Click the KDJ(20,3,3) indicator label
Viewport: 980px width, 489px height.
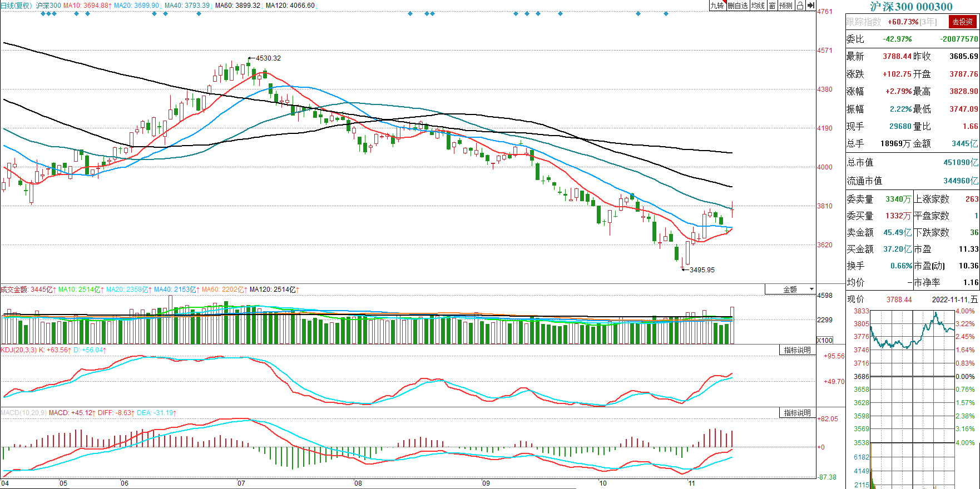(x=19, y=350)
